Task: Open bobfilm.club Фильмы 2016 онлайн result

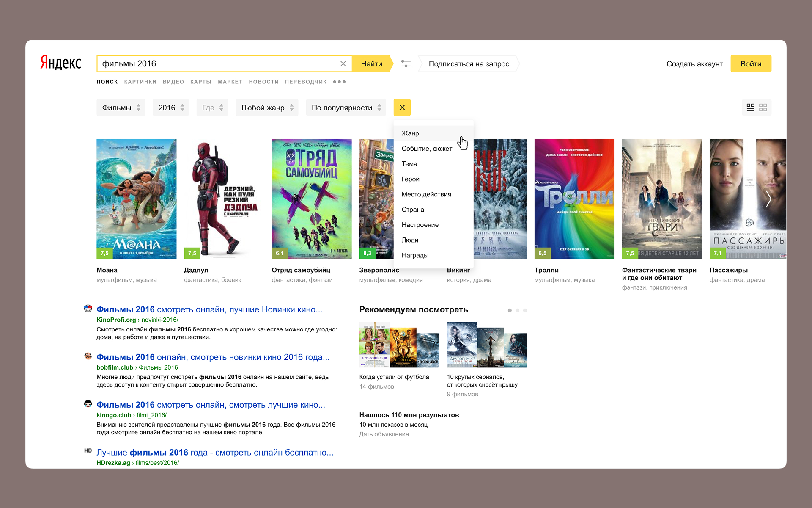Action: tap(213, 357)
